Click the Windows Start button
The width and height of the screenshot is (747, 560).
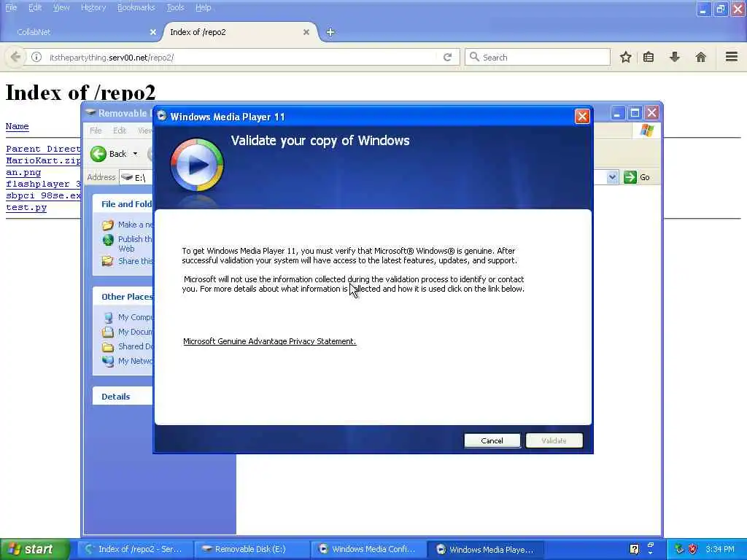pos(34,549)
